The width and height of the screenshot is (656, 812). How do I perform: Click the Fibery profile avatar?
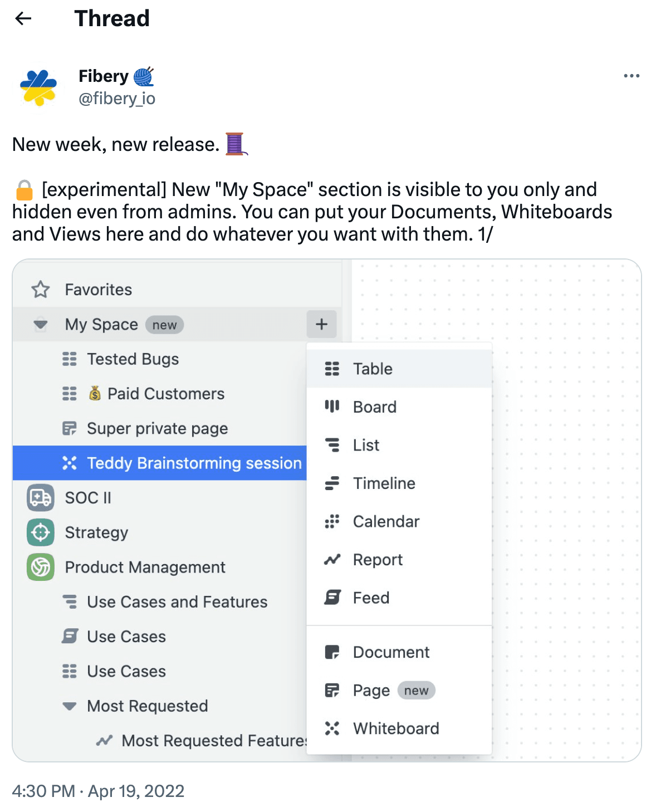(x=38, y=87)
